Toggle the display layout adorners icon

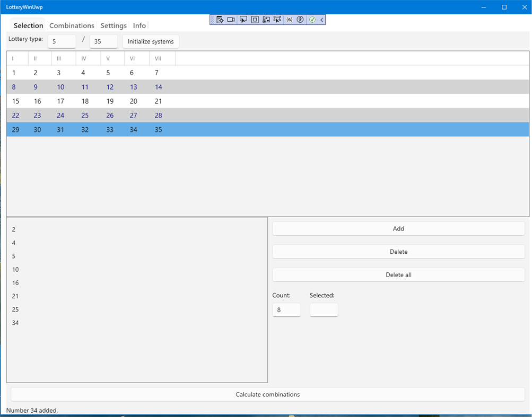[x=255, y=20]
